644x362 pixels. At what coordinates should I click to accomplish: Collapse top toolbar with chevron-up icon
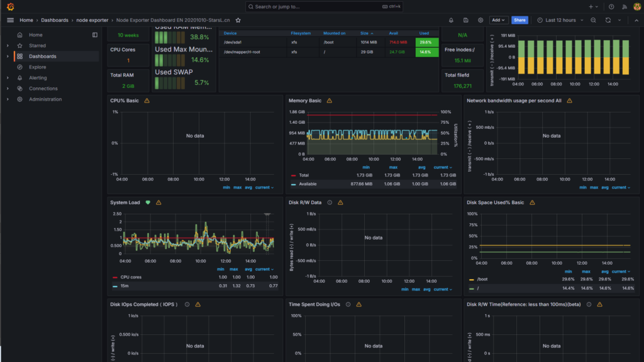(x=636, y=20)
